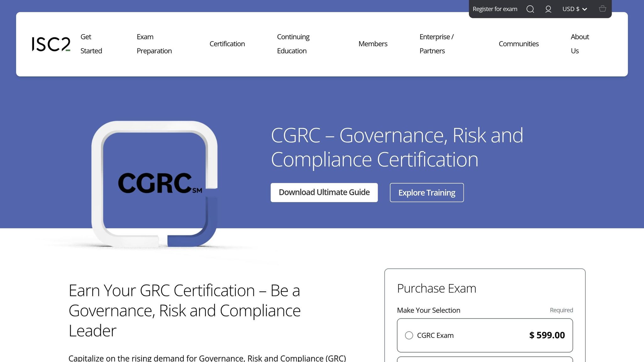Select the CGRC Exam radio button
The height and width of the screenshot is (362, 644).
click(409, 335)
